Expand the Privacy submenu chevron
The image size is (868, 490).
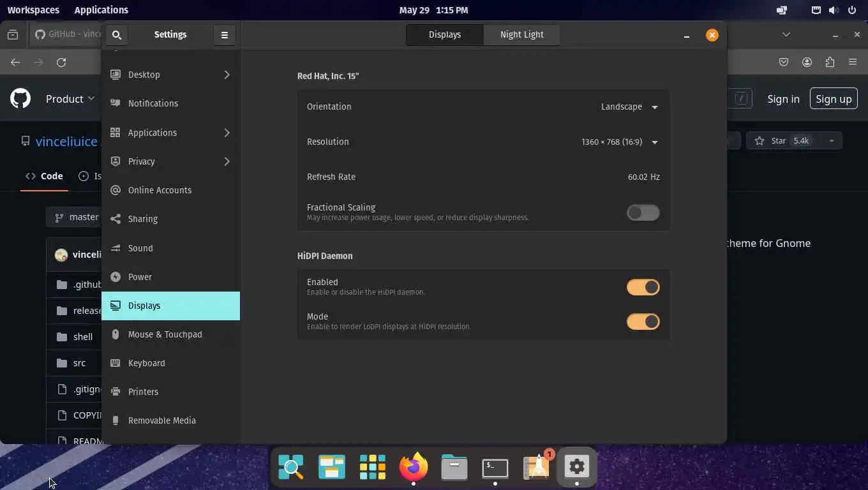pyautogui.click(x=227, y=161)
